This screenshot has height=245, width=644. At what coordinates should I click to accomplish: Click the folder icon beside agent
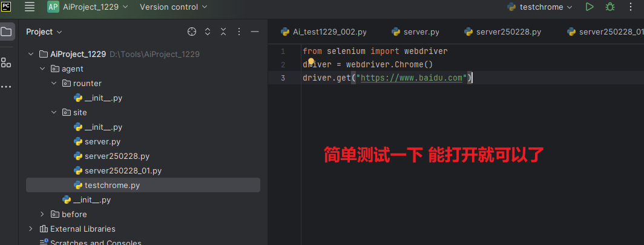pyautogui.click(x=55, y=69)
